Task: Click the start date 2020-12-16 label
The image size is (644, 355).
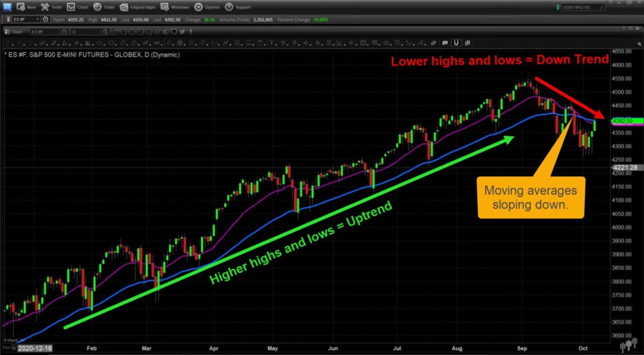Action: pos(35,347)
